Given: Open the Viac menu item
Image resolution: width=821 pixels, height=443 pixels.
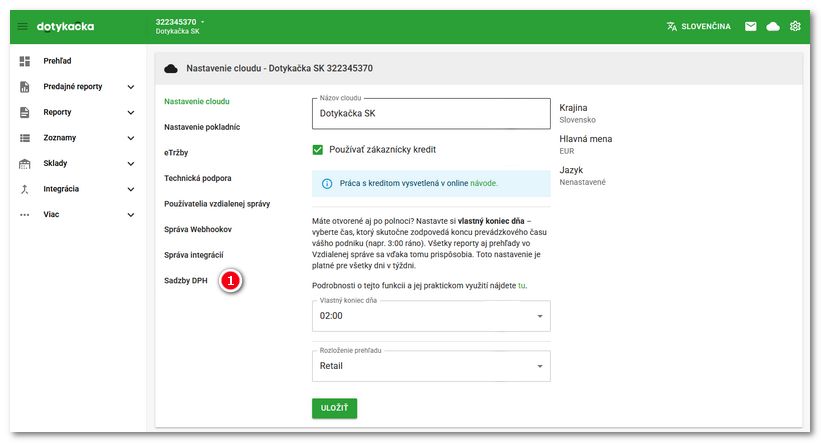Looking at the screenshot, I should [51, 215].
